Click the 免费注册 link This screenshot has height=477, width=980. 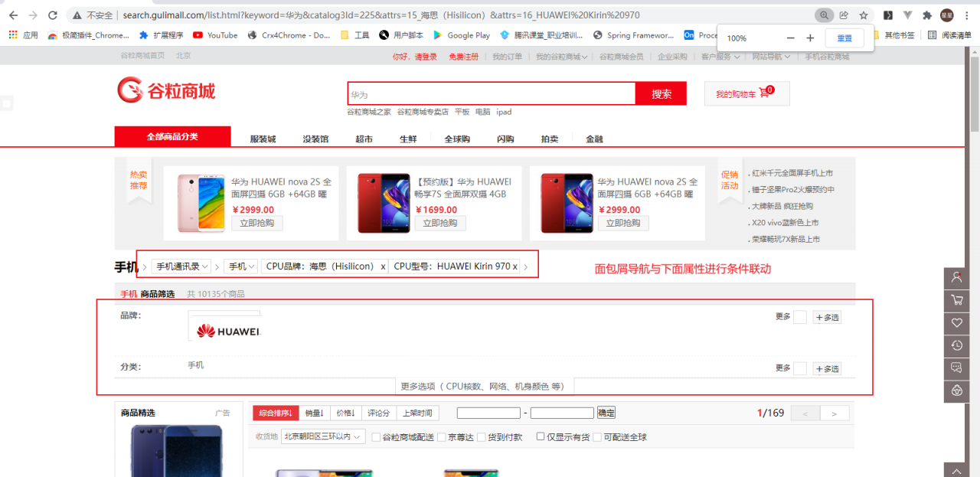tap(464, 57)
